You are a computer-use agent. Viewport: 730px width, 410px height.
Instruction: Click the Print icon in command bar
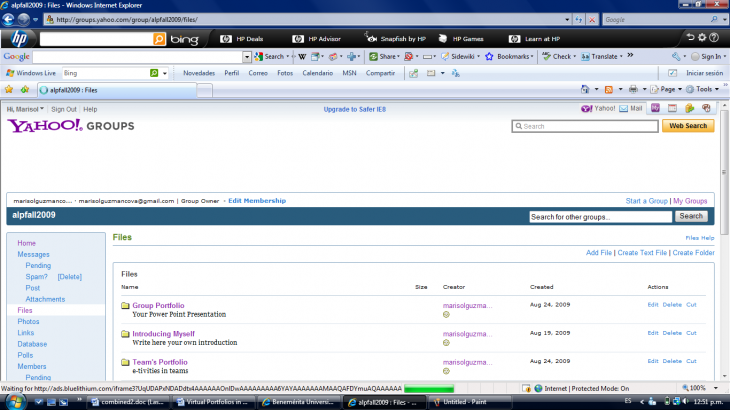[633, 89]
